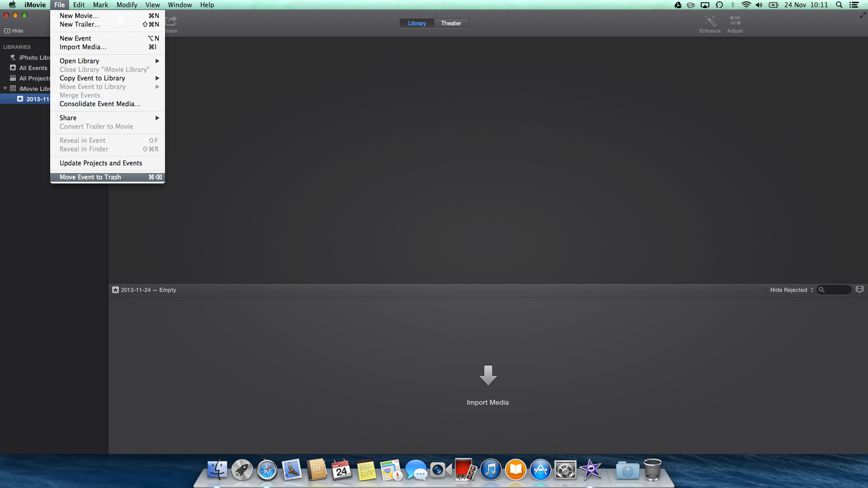Screen dimensions: 868x488
Task: Click the Share toolbar icon
Action: coord(171,21)
